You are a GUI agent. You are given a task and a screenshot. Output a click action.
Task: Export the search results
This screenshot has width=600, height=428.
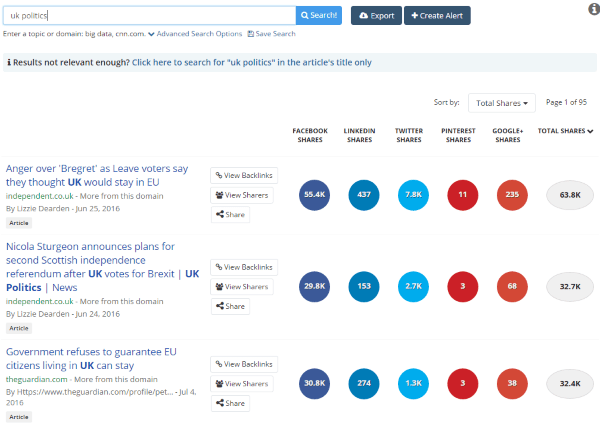coord(376,16)
